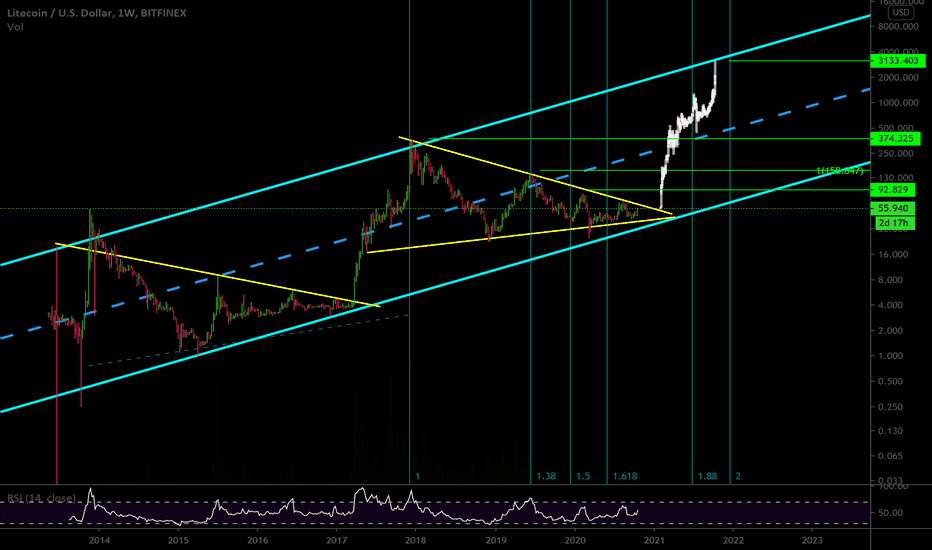This screenshot has width=932, height=550.
Task: Click the 1000.000 price axis value
Action: click(x=898, y=102)
